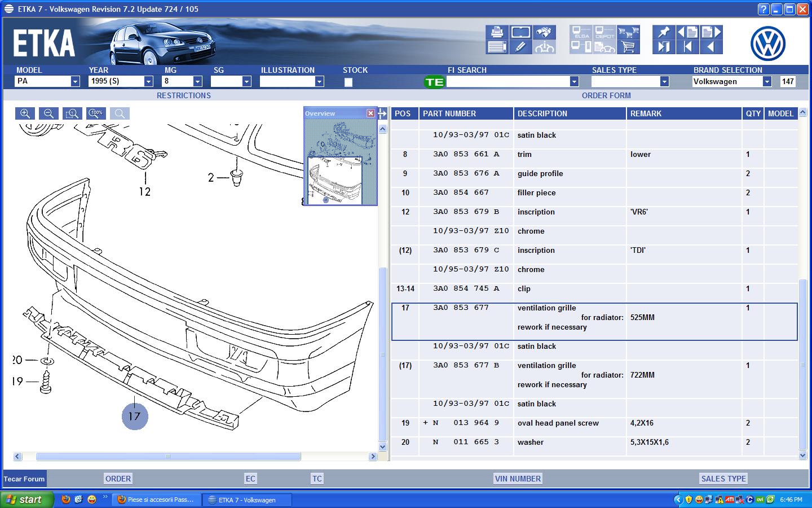812x508 pixels.
Task: Open the ELSA link icon
Action: coord(581,32)
